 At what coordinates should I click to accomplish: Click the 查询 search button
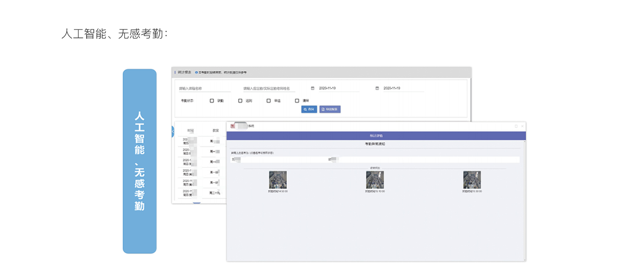pyautogui.click(x=309, y=109)
